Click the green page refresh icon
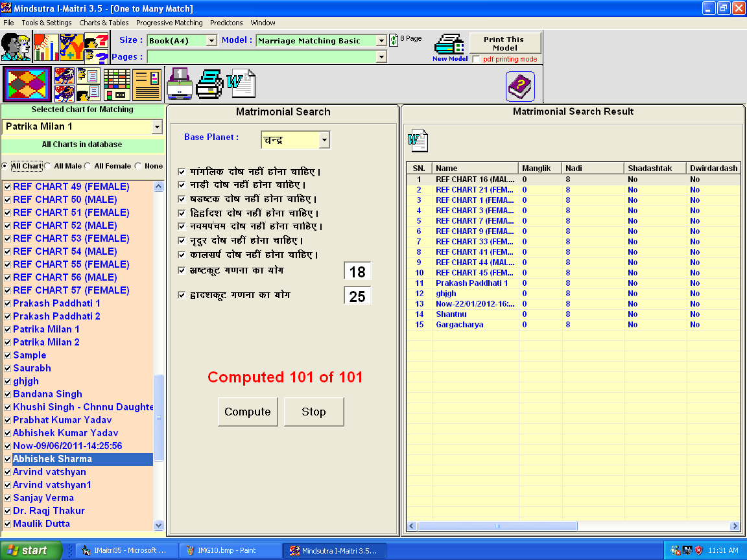This screenshot has width=747, height=560. 394,40
